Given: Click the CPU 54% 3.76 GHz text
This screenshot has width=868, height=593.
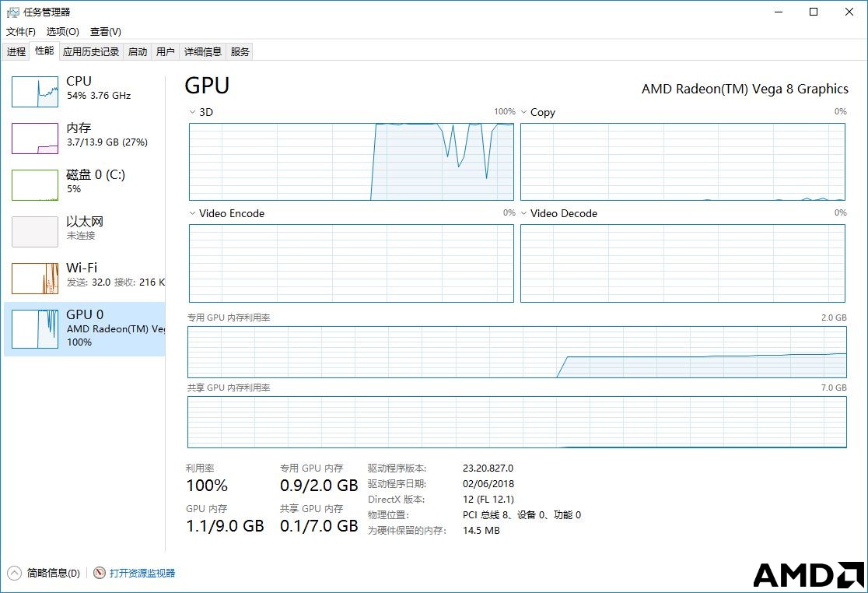Looking at the screenshot, I should [99, 95].
